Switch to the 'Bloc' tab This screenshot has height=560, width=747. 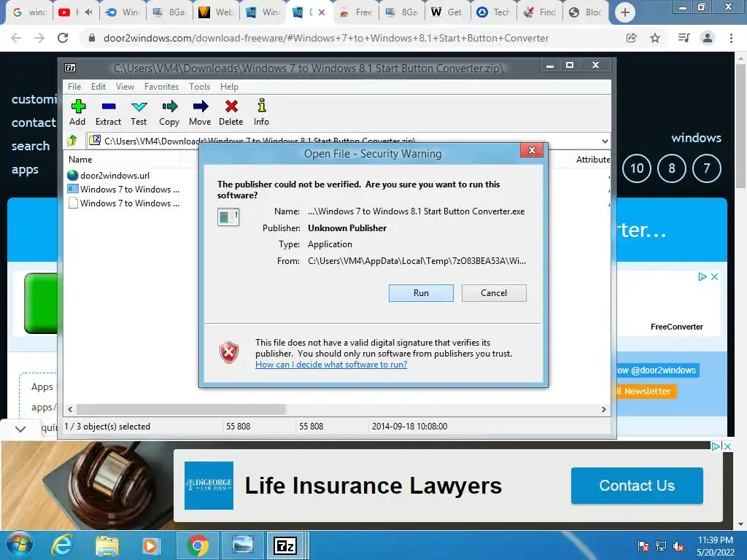click(586, 12)
